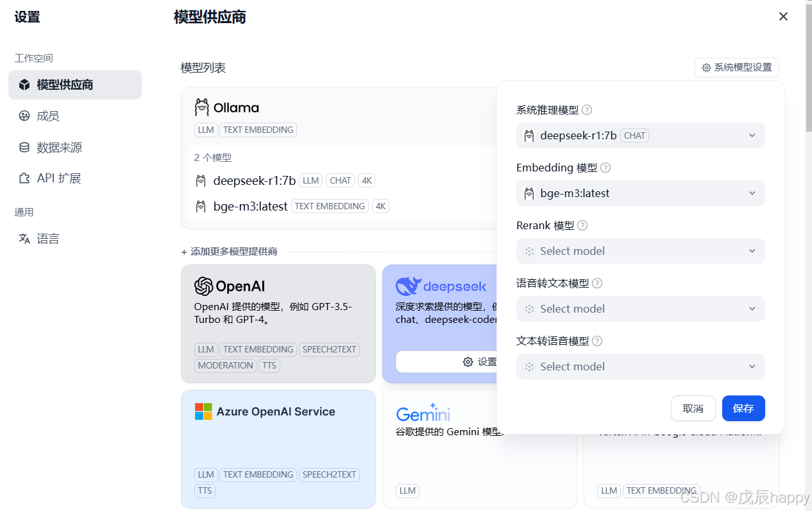812x511 pixels.
Task: Click the OpenAI logo icon
Action: [203, 286]
